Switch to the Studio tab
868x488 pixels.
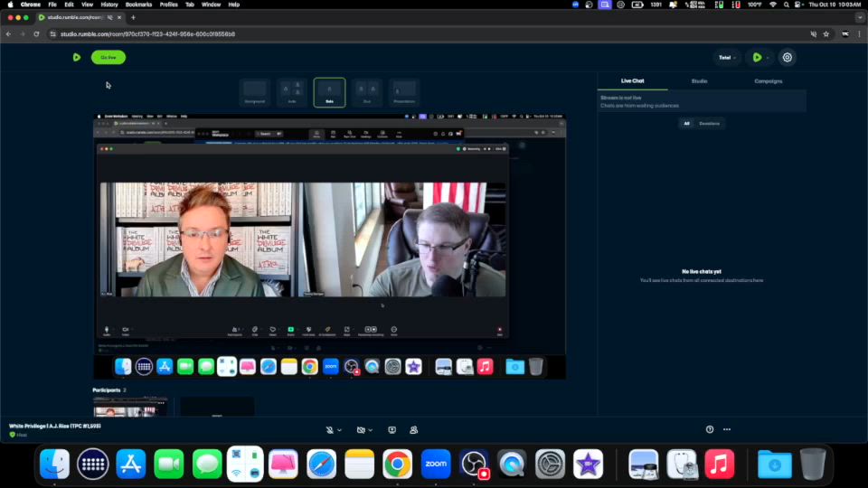(699, 81)
